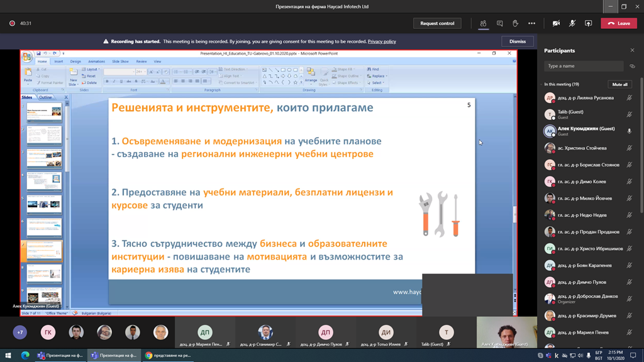Open Microsoft Edge from the taskbar
Viewport: 644px width, 362px height.
[x=25, y=355]
